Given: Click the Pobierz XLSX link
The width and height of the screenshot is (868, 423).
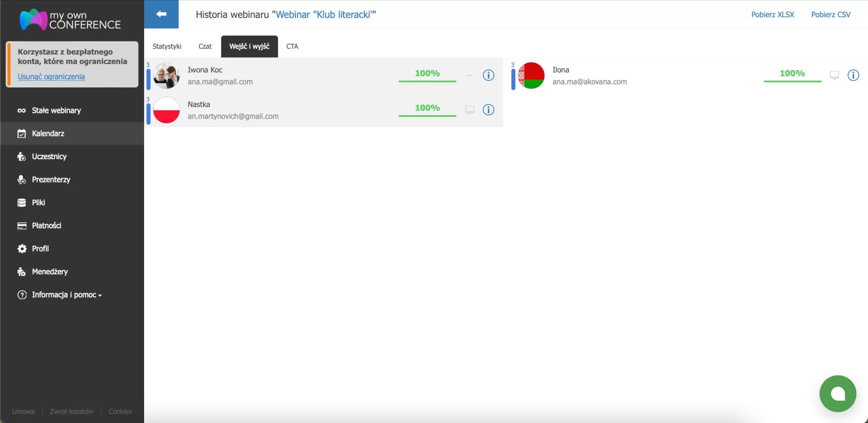Looking at the screenshot, I should point(773,14).
